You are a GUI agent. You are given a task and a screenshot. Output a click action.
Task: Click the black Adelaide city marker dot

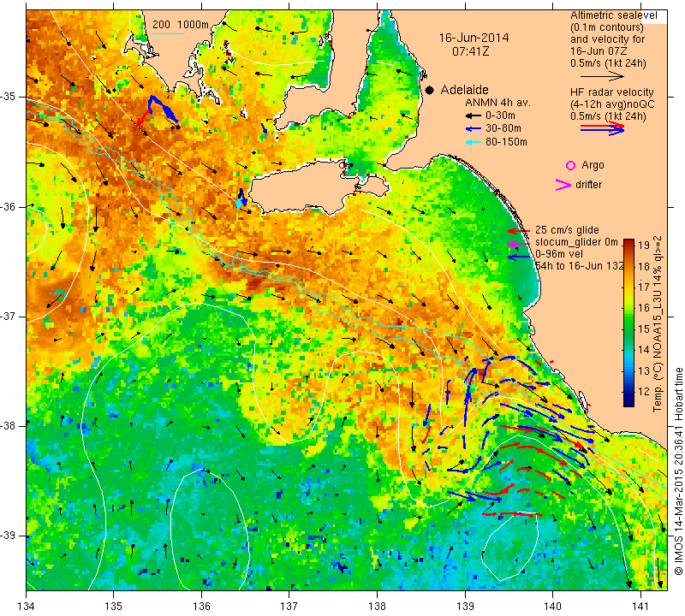pyautogui.click(x=430, y=90)
